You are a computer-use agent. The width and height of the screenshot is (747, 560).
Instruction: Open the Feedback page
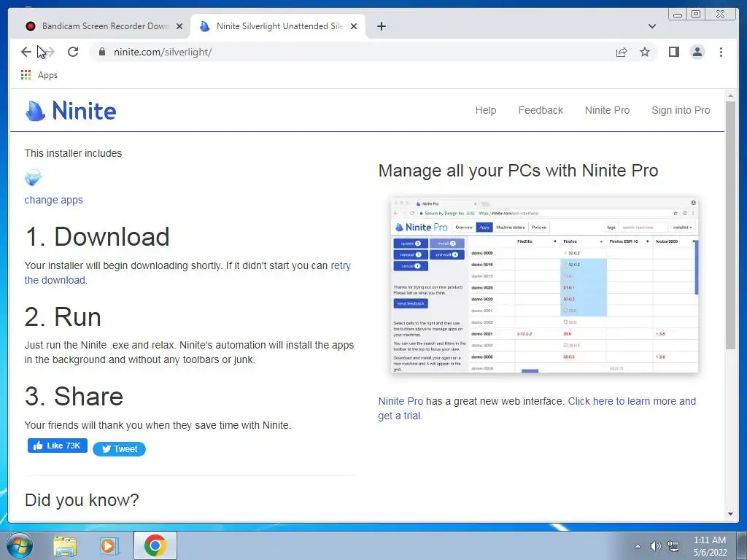click(541, 110)
